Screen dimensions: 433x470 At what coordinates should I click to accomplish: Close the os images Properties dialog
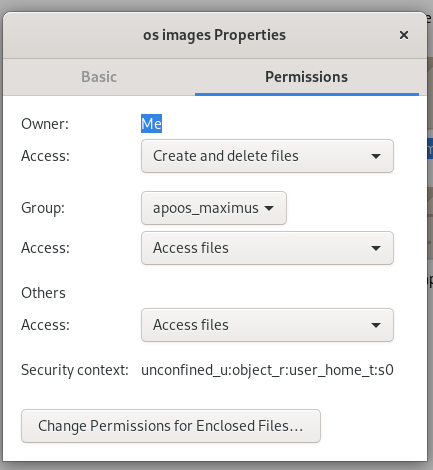tap(404, 35)
